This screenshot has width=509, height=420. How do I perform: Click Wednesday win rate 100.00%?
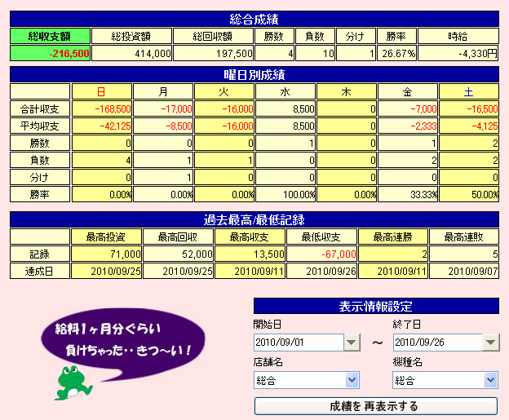click(285, 194)
